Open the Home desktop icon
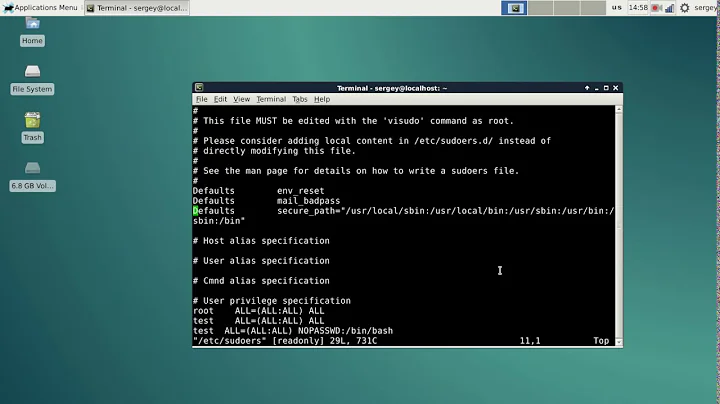Viewport: 720px width, 404px height. (x=32, y=31)
